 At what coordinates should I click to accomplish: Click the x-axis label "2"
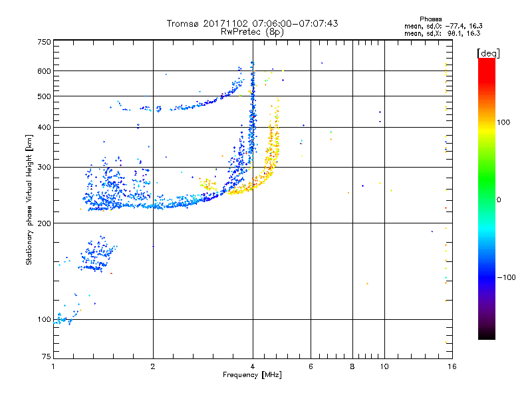[153, 366]
